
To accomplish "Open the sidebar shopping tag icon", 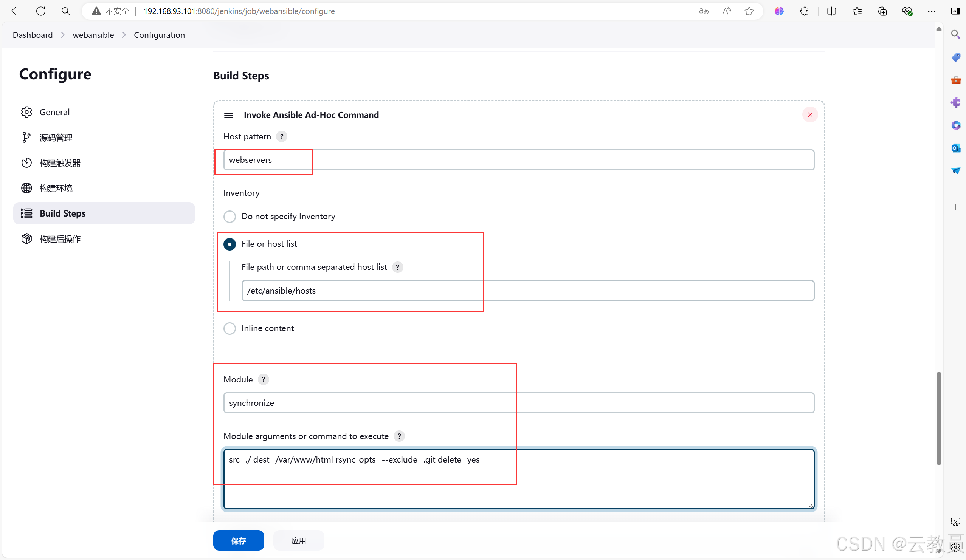I will pos(956,57).
